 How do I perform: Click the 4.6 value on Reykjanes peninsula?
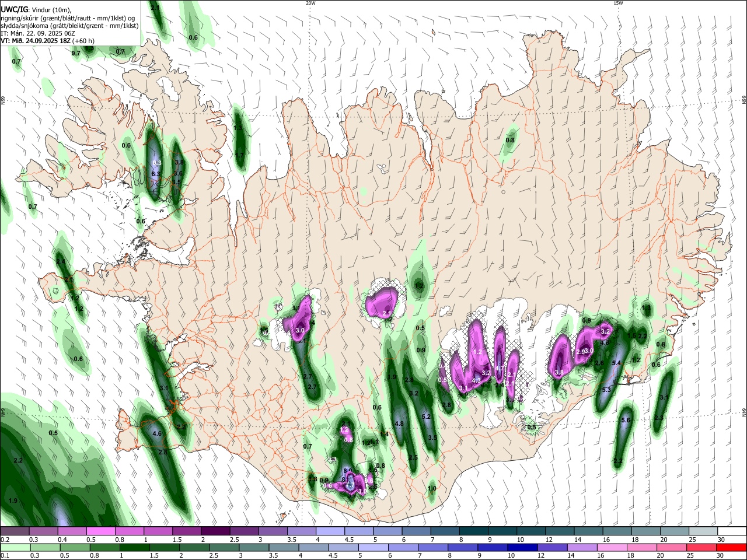coord(156,434)
